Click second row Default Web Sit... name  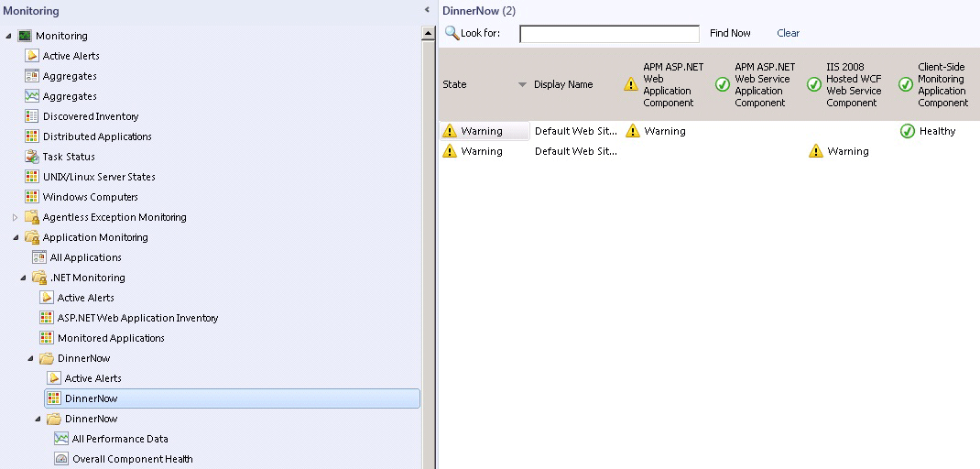coord(575,151)
